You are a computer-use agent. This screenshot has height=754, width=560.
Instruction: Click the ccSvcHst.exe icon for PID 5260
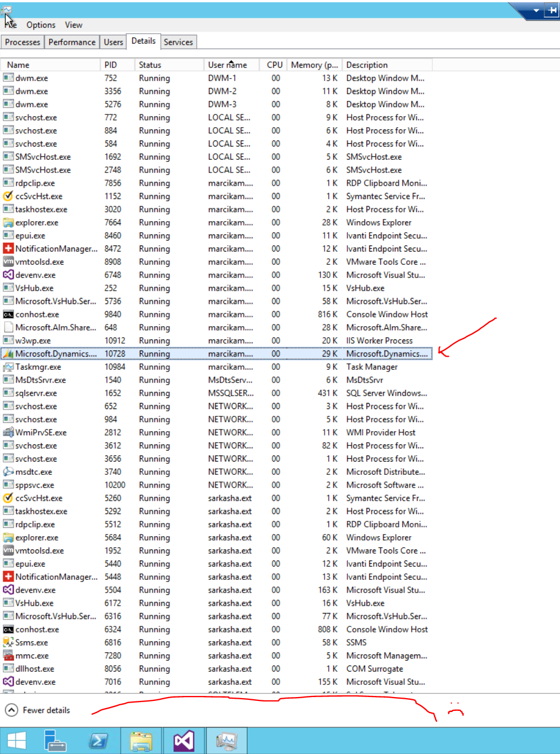[8, 498]
